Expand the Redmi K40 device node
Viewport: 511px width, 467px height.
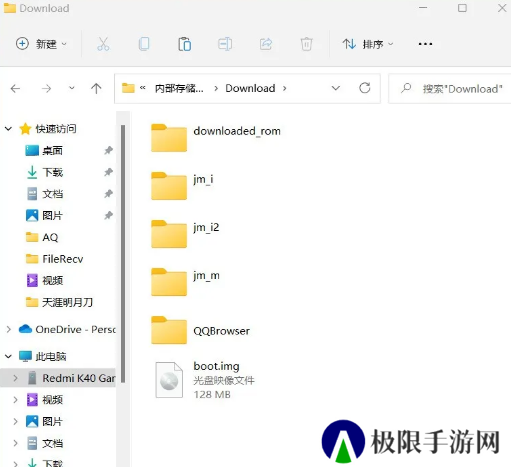click(x=15, y=378)
